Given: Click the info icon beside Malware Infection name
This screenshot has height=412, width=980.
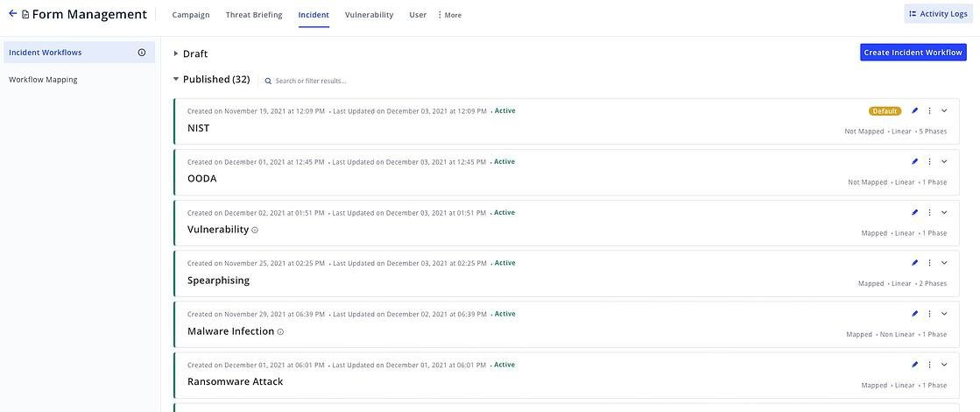Looking at the screenshot, I should [280, 332].
